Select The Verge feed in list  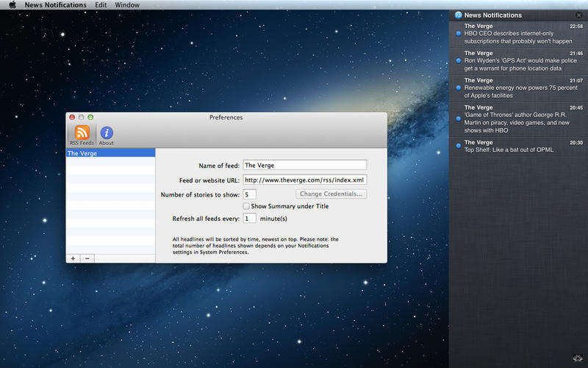[x=111, y=153]
